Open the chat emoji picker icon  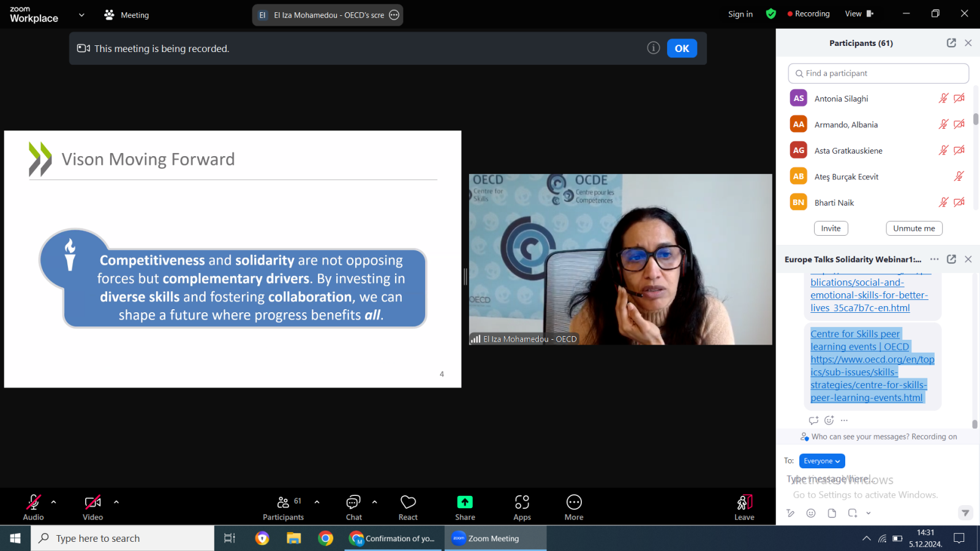(x=811, y=513)
